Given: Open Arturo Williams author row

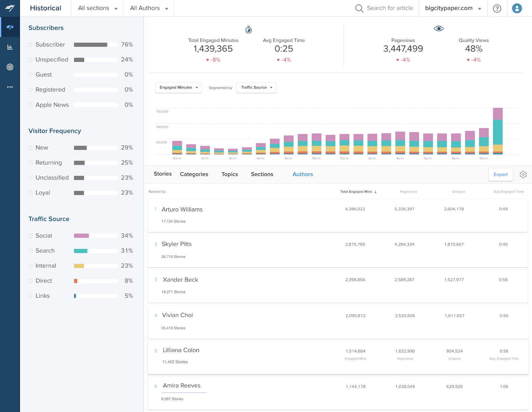Looking at the screenshot, I should click(x=338, y=215).
